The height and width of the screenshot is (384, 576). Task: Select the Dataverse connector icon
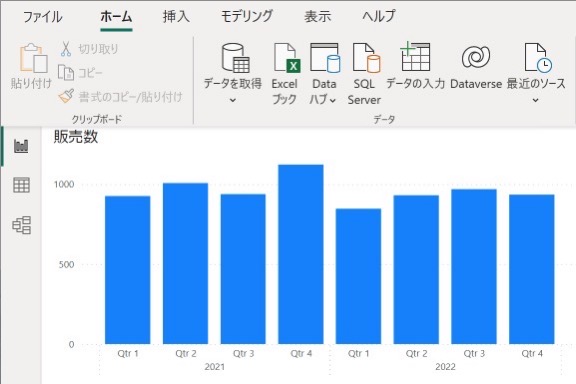click(x=476, y=57)
